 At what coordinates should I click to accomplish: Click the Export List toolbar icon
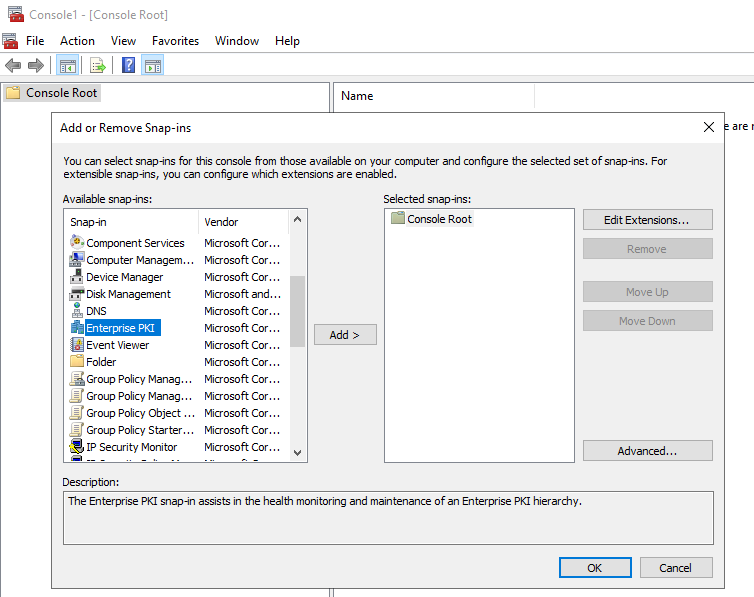(98, 66)
